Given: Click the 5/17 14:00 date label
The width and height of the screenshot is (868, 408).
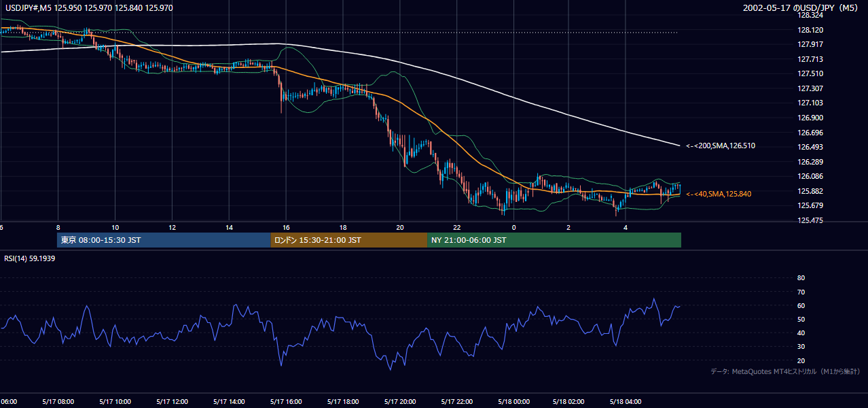Looking at the screenshot, I should click(229, 401).
